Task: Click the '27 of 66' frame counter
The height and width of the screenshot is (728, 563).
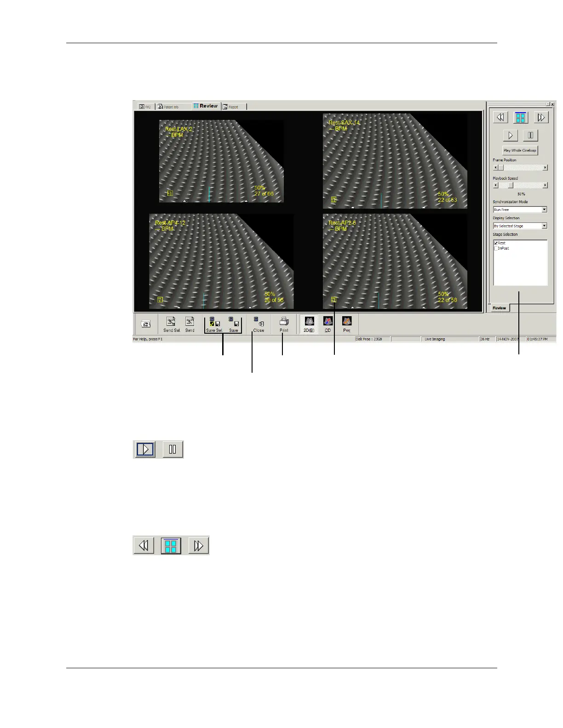Action: click(264, 194)
